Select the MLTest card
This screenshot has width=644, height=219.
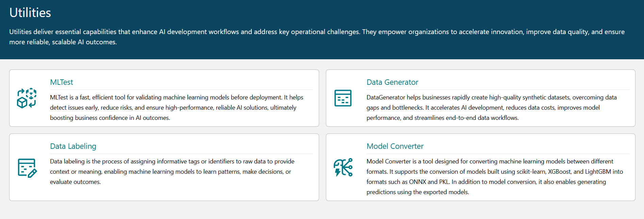click(x=164, y=98)
